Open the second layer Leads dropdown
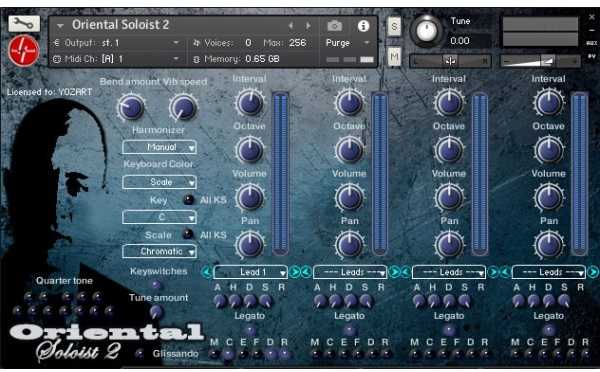 coord(350,272)
